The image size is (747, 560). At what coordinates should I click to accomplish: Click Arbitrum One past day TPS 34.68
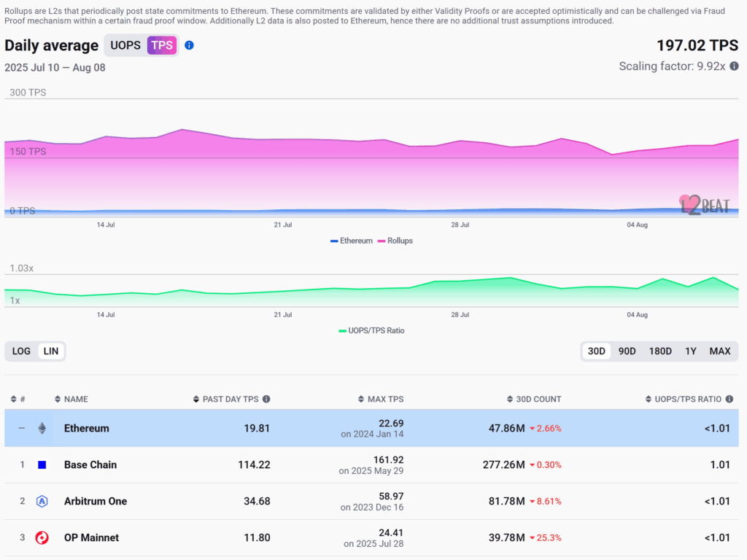click(x=257, y=501)
